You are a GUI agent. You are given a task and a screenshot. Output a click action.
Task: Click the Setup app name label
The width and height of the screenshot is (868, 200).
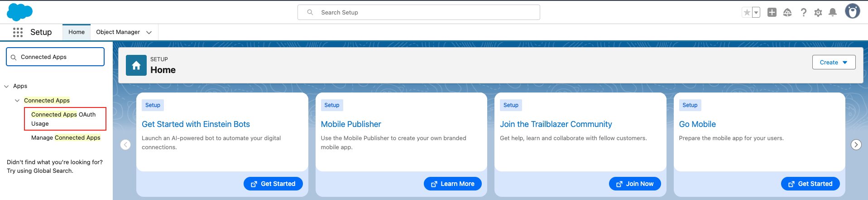point(41,32)
